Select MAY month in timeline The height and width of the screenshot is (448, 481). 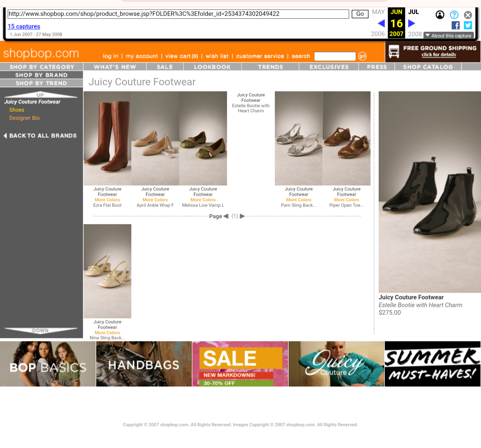(378, 12)
